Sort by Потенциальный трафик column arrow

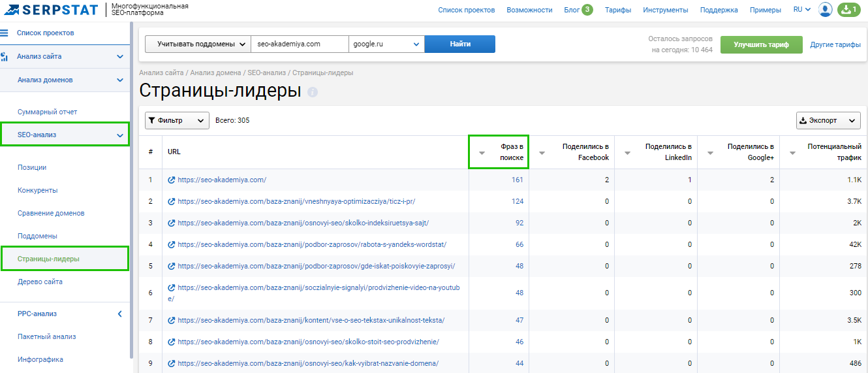coord(792,153)
